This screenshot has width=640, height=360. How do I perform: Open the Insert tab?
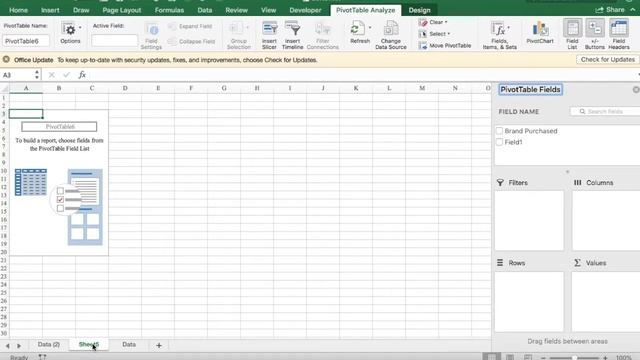click(x=50, y=10)
